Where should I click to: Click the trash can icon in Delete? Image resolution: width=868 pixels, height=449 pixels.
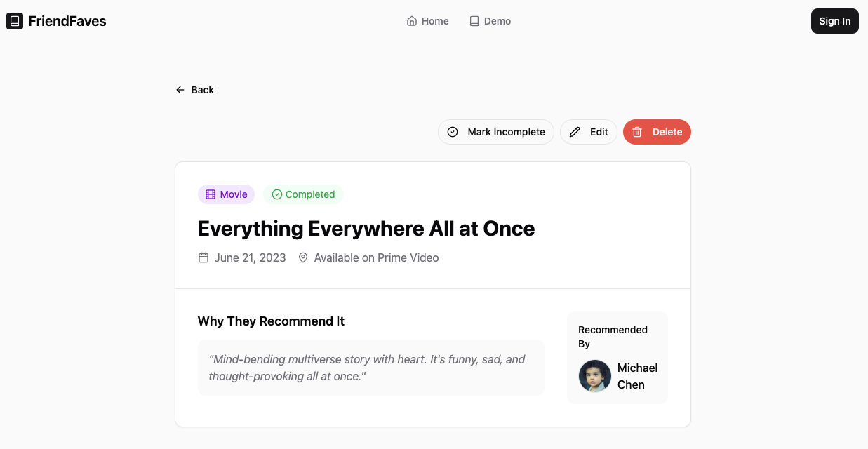point(637,132)
